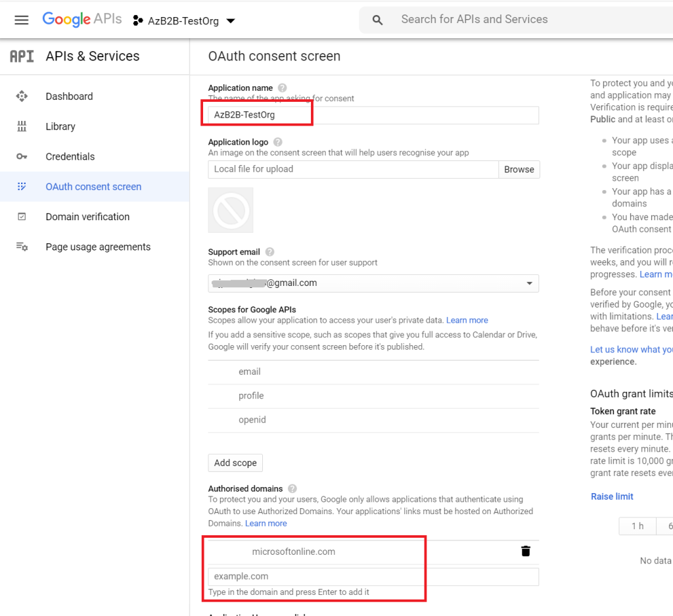Open the Credentials section
Viewport: 673px width, 616px height.
click(x=70, y=156)
